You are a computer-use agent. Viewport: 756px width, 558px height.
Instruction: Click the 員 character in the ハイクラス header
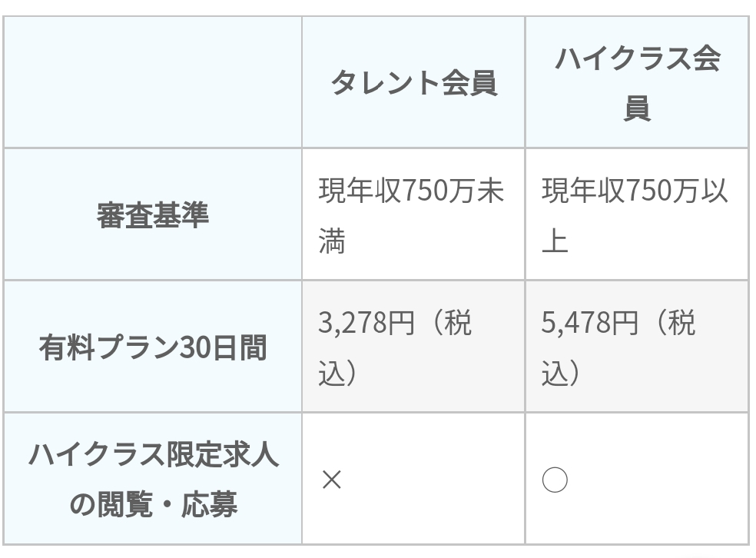637,108
